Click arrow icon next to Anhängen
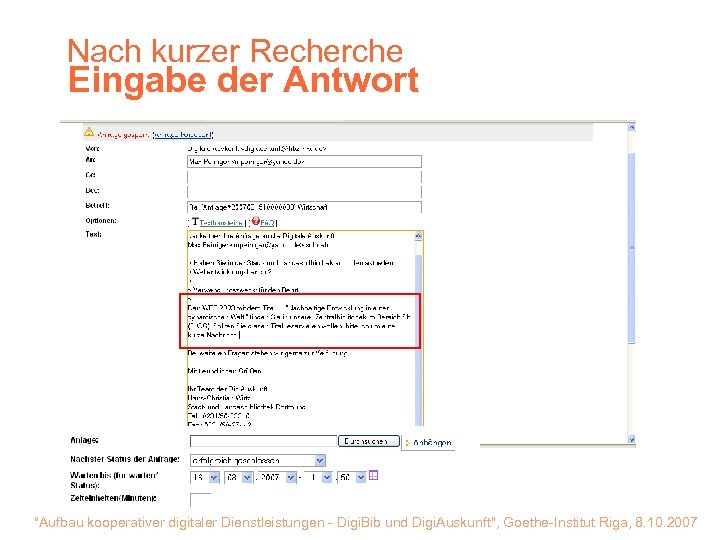This screenshot has width=720, height=540. click(407, 443)
